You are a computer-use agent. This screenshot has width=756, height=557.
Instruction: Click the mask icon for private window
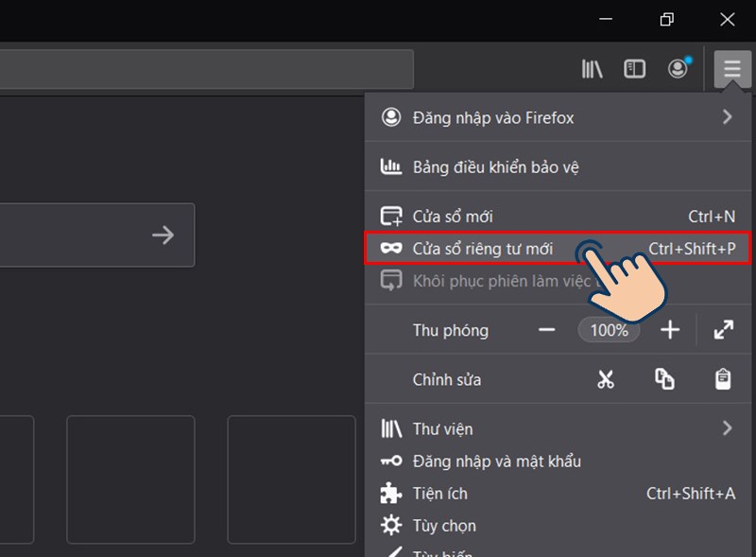tap(391, 249)
